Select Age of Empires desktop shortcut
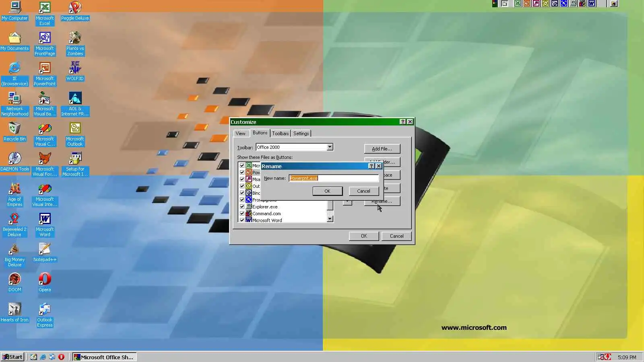This screenshot has width=644, height=362. click(x=14, y=194)
